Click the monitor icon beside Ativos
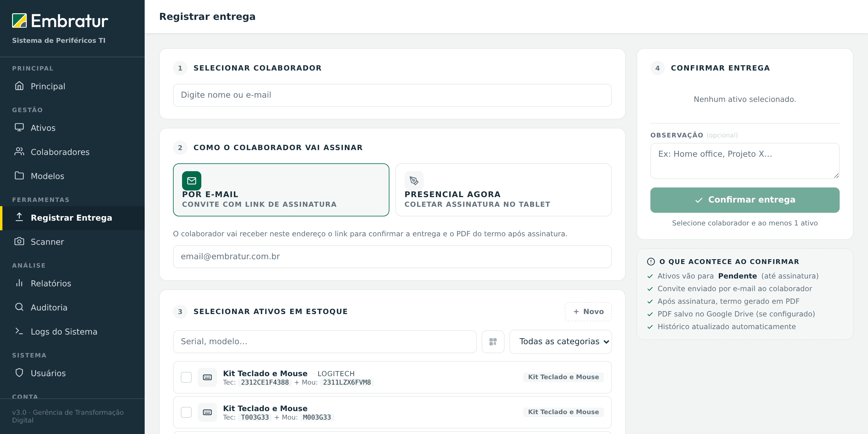 (19, 127)
